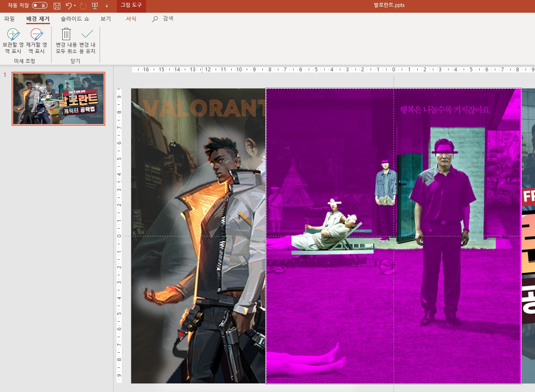Toggle the AutoSave switch off/on

(x=40, y=5)
